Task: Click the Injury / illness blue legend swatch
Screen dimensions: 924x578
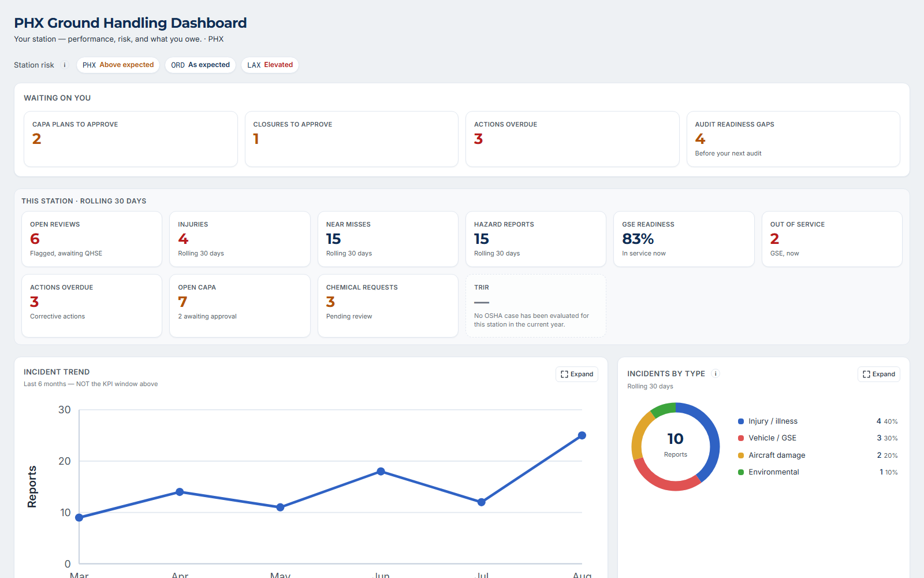Action: [741, 421]
